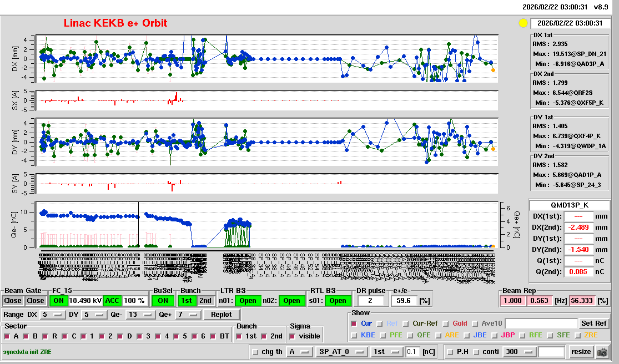
Task: Expand the Qe- range dropdown
Action: click(139, 315)
